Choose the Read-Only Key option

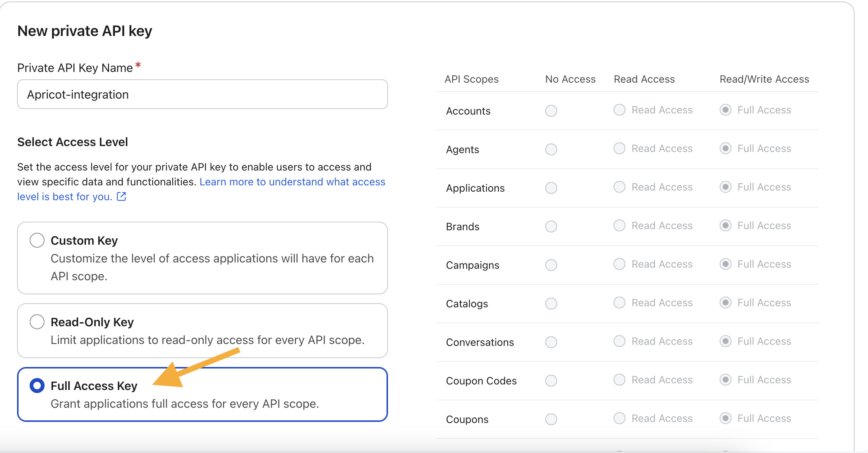(x=37, y=322)
